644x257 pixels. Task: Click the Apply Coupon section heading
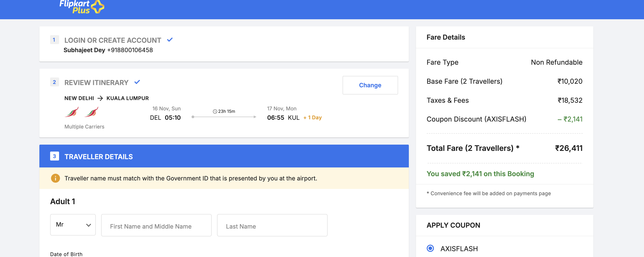tap(453, 225)
